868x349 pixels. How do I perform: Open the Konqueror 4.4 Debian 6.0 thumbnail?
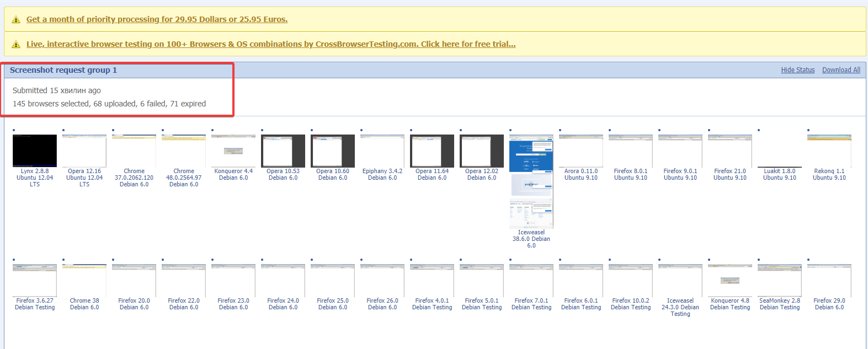233,151
